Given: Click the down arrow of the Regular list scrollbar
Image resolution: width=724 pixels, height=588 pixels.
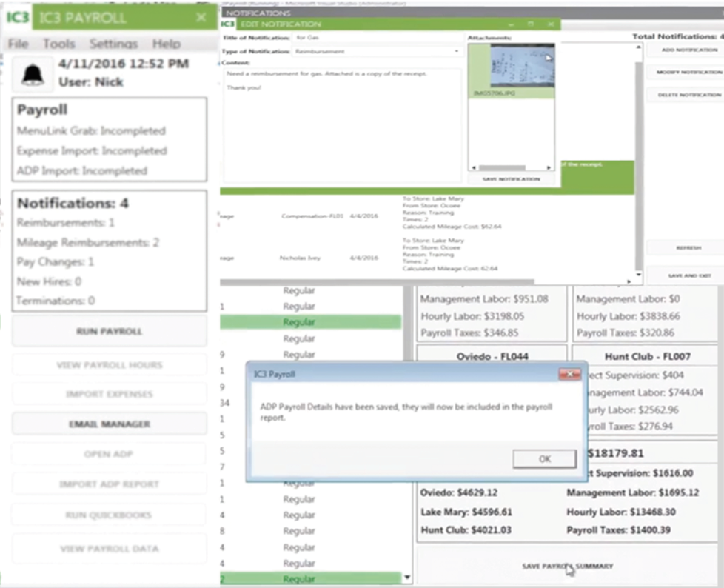Looking at the screenshot, I should point(406,578).
